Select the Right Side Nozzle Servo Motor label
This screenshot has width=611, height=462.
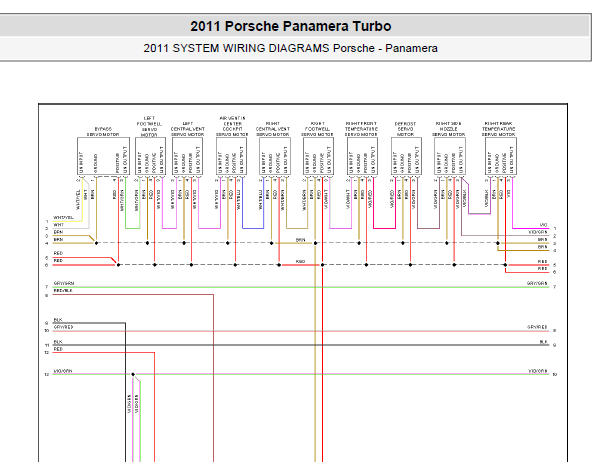449,129
